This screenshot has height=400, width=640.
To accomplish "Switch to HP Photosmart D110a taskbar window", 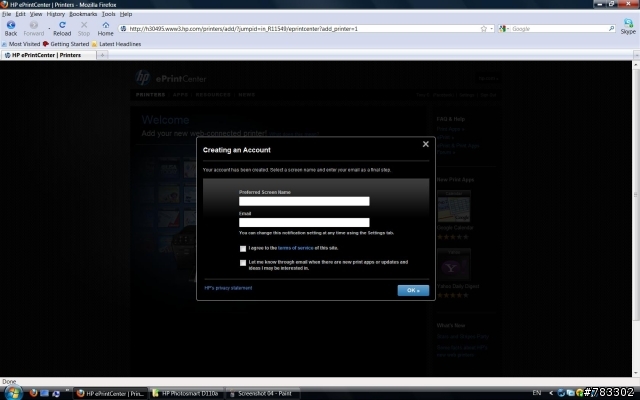I will (x=186, y=393).
